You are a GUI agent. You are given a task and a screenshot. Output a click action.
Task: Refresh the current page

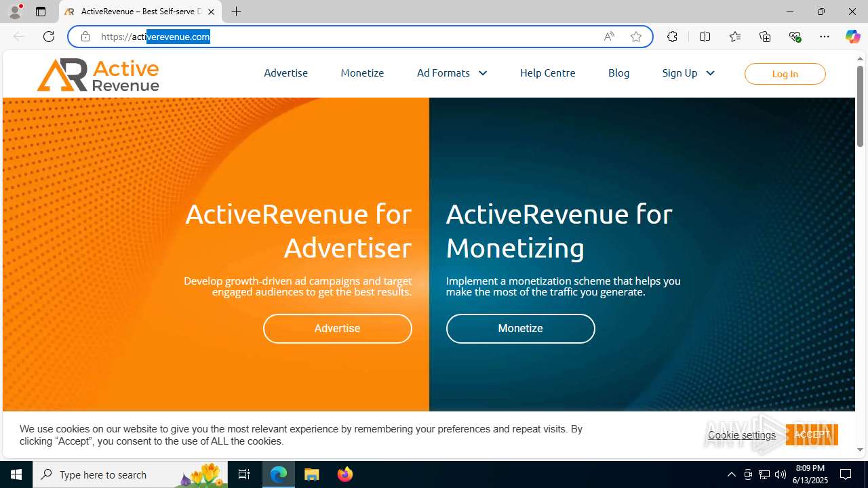click(x=49, y=37)
